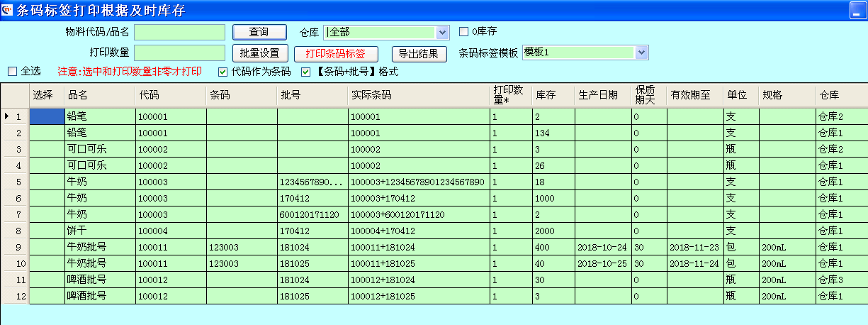Click the 导出结果 export button

click(x=419, y=53)
